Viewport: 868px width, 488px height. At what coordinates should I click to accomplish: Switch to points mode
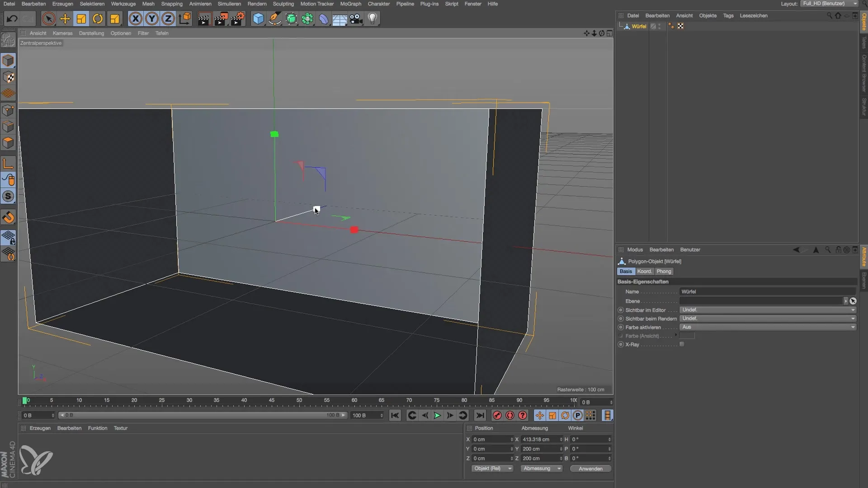[8, 110]
